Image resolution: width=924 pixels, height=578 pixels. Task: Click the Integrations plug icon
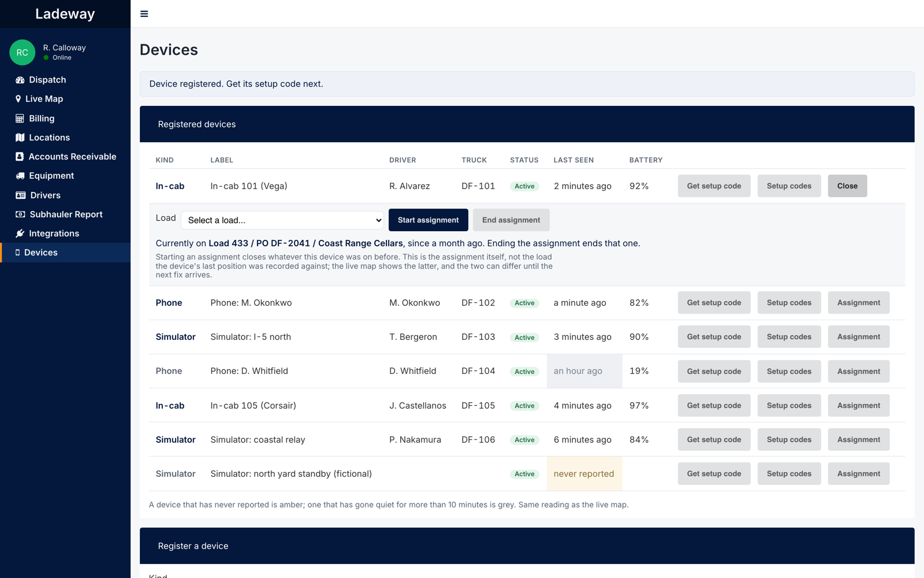coord(20,234)
